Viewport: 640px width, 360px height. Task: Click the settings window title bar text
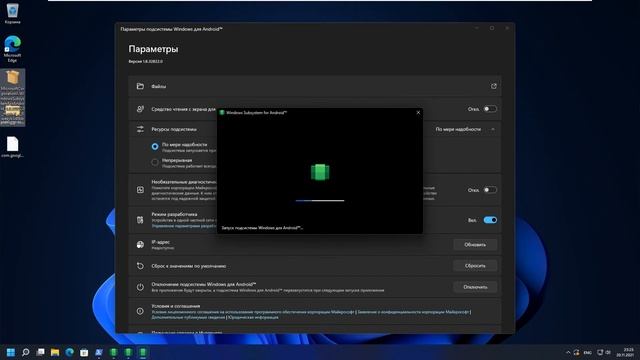click(171, 29)
